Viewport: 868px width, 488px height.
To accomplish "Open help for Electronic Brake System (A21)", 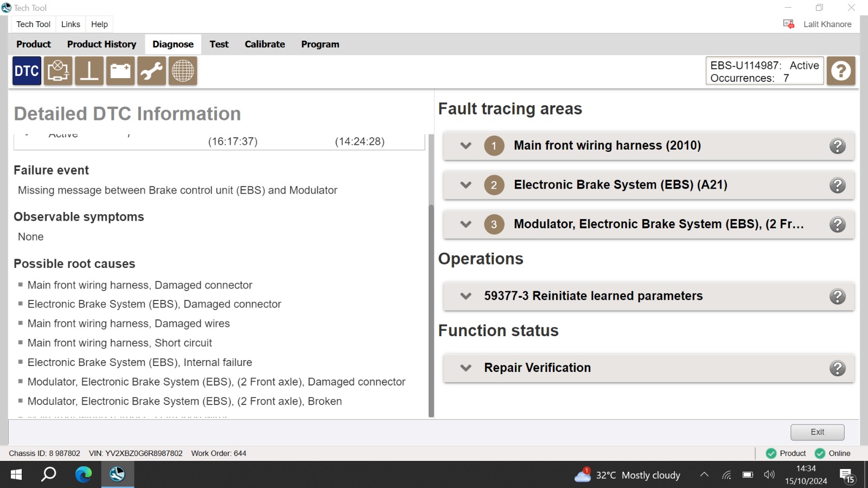I will tap(838, 185).
